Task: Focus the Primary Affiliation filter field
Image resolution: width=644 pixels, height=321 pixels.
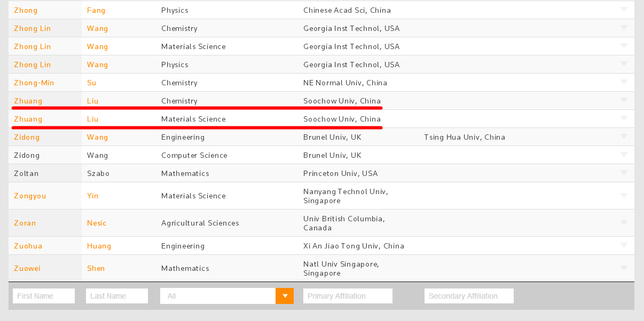Action: pos(348,296)
